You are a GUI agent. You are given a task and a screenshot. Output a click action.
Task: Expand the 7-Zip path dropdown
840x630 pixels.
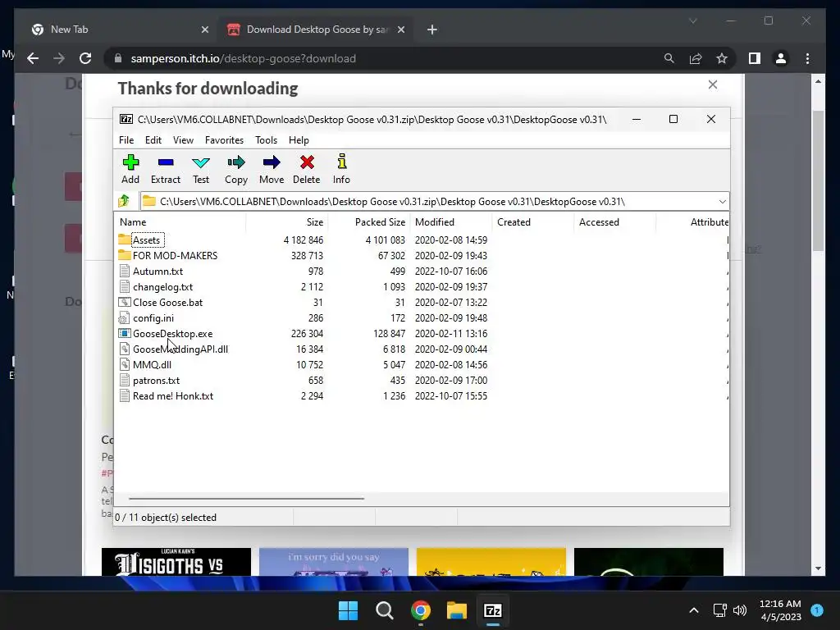pos(722,202)
